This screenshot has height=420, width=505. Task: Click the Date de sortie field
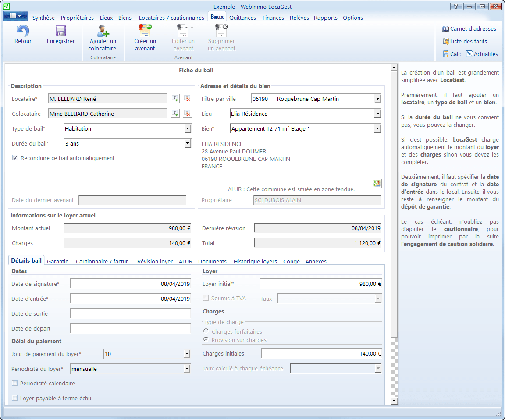coord(130,314)
